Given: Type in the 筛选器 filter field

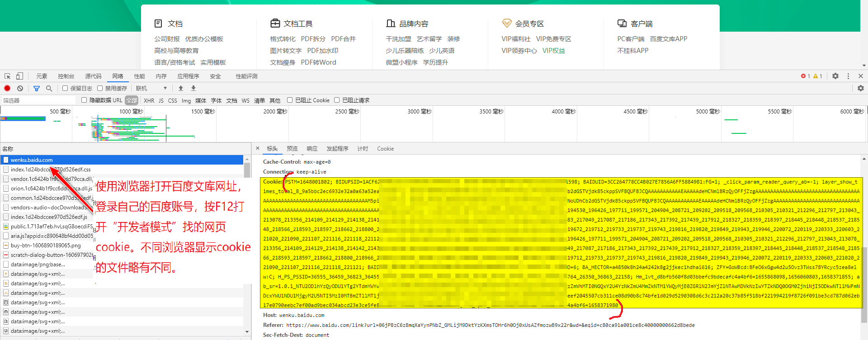Looking at the screenshot, I should pyautogui.click(x=38, y=100).
